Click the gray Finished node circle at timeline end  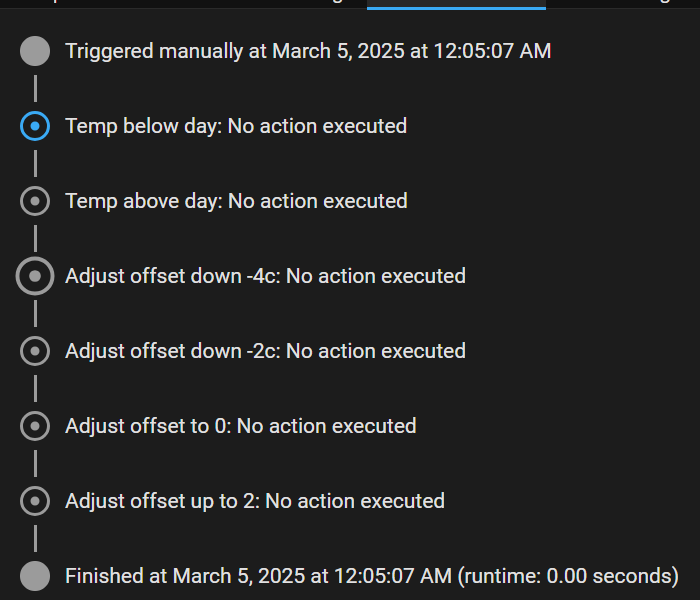pos(35,576)
